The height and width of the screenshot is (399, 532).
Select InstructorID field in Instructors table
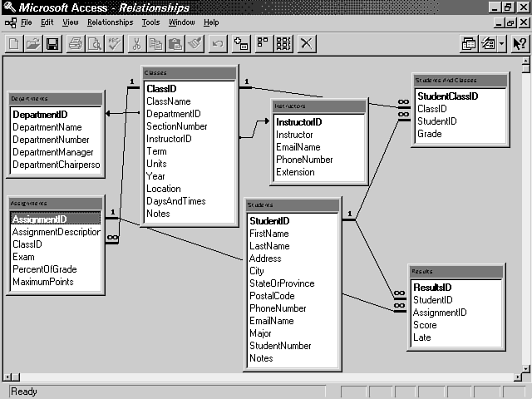coord(298,122)
